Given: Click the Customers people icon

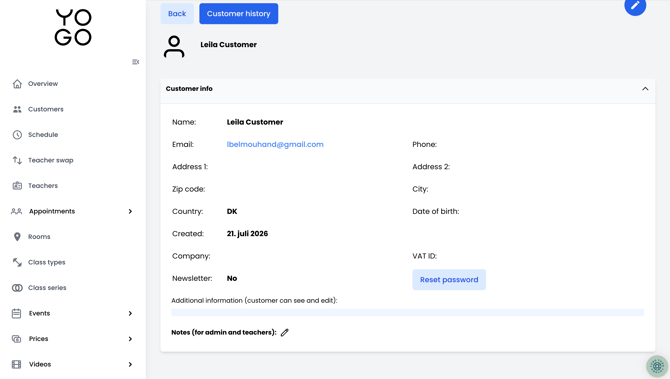Looking at the screenshot, I should point(17,109).
